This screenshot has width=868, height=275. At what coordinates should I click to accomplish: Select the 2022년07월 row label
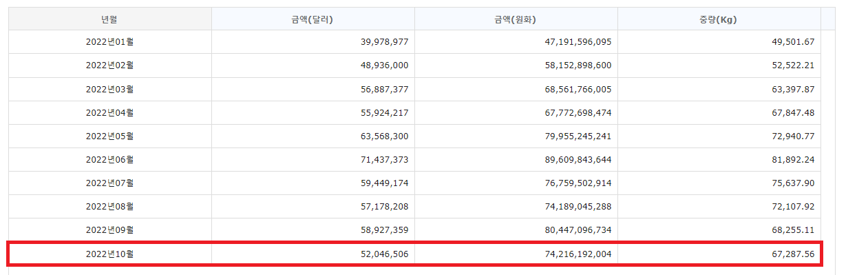pyautogui.click(x=109, y=183)
